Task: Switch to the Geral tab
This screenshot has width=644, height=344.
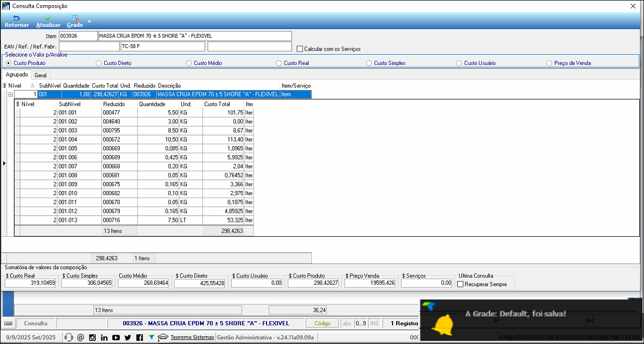Action: click(41, 75)
